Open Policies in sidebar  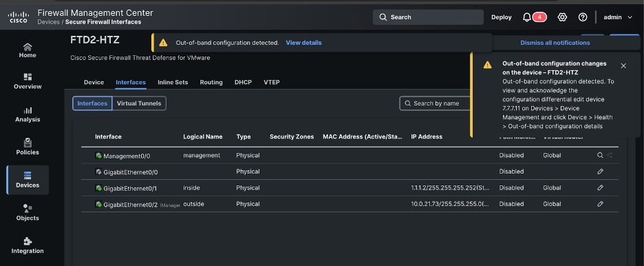pyautogui.click(x=28, y=147)
